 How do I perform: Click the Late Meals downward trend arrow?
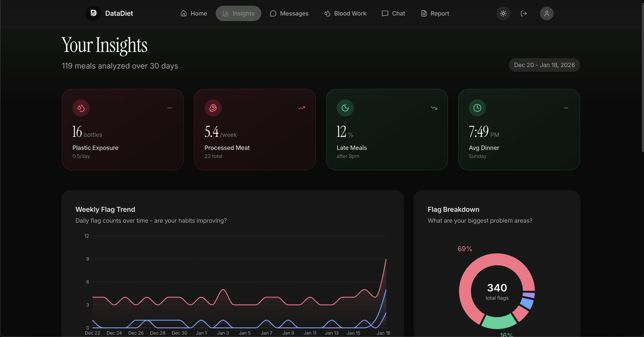coord(434,108)
